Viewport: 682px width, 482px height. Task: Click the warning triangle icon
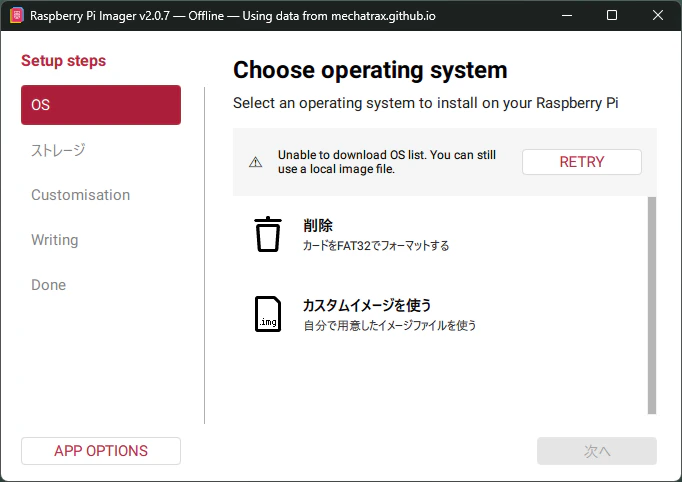tap(255, 162)
